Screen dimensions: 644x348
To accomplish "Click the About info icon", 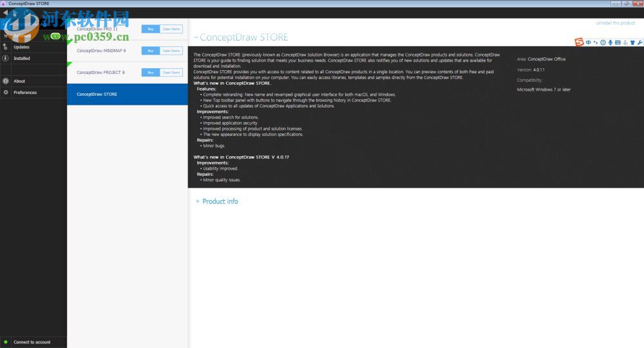I will coord(5,81).
